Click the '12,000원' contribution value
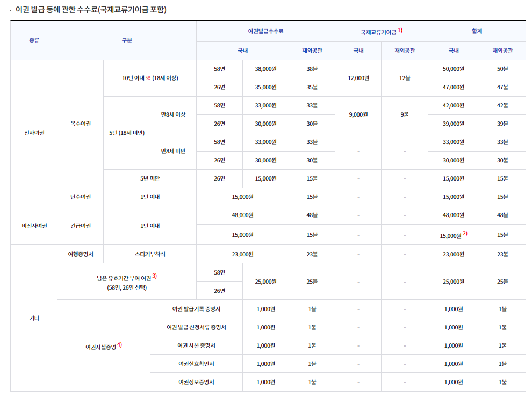This screenshot has height=396, width=532. point(358,78)
